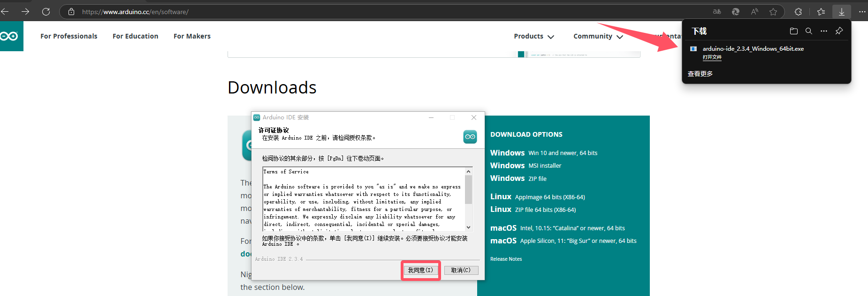Screen dimensions: 868x296
Task: Close the Arduino IDE installer window
Action: tap(474, 117)
